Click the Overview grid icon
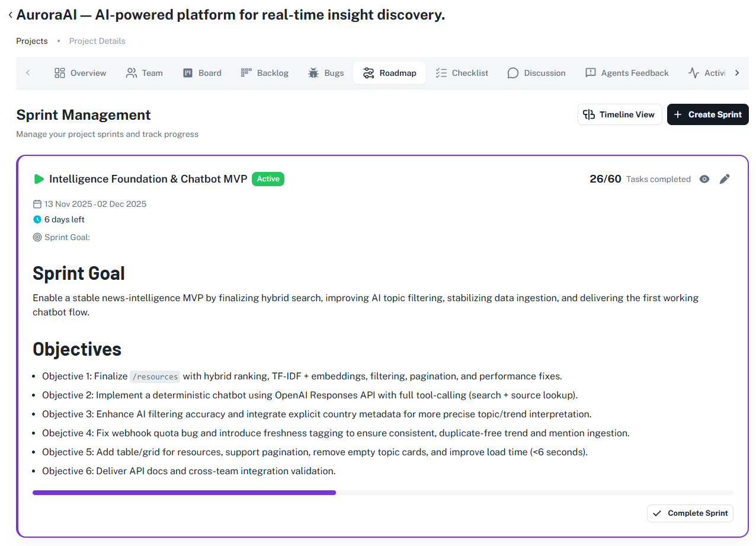 pyautogui.click(x=59, y=72)
